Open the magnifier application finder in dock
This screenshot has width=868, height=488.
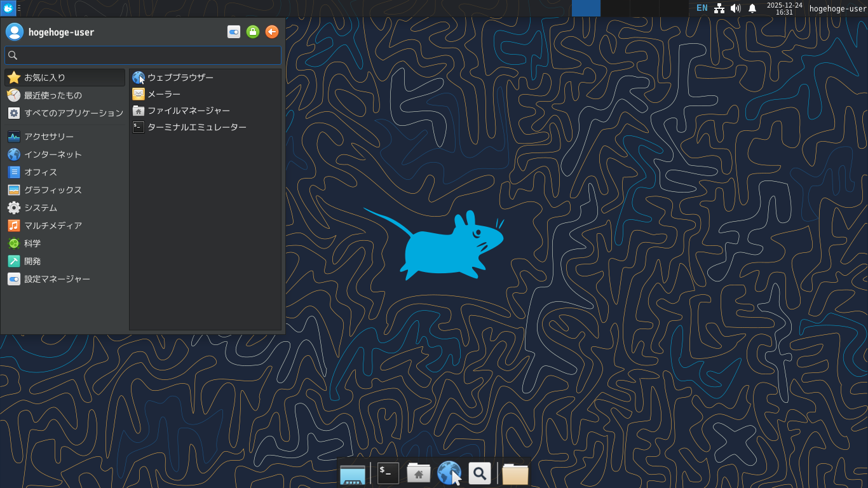pos(480,473)
